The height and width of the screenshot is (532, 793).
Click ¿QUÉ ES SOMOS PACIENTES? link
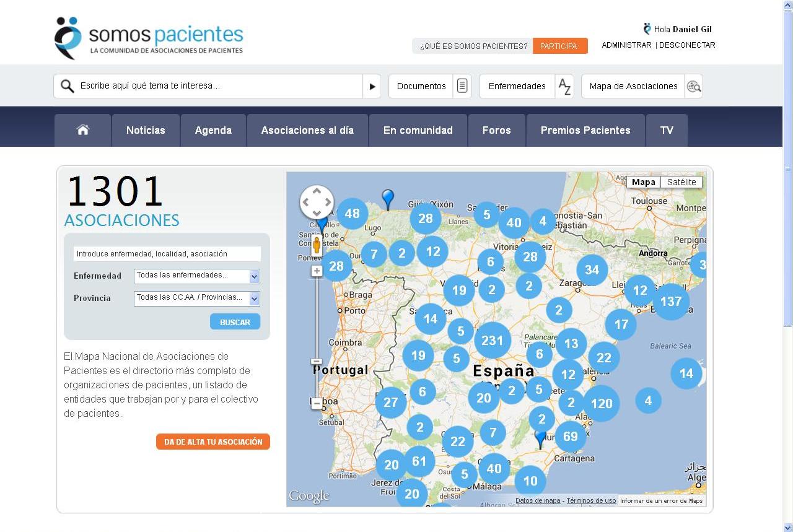(x=473, y=46)
